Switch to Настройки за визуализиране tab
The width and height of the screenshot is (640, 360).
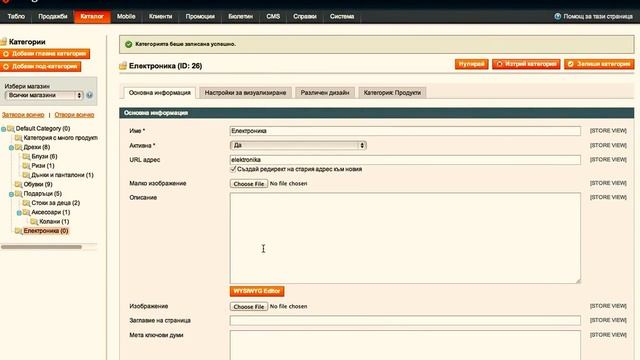(x=245, y=93)
